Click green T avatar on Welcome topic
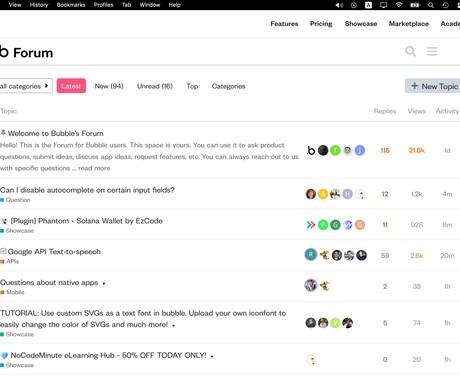 point(335,150)
